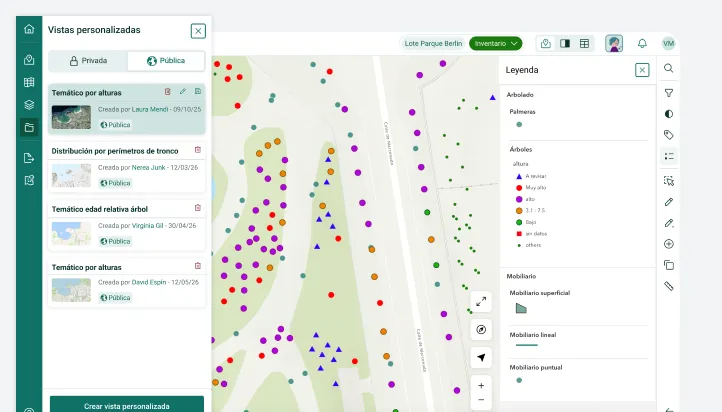Save the Laura Mendi Temático por alturas view

[x=198, y=92]
